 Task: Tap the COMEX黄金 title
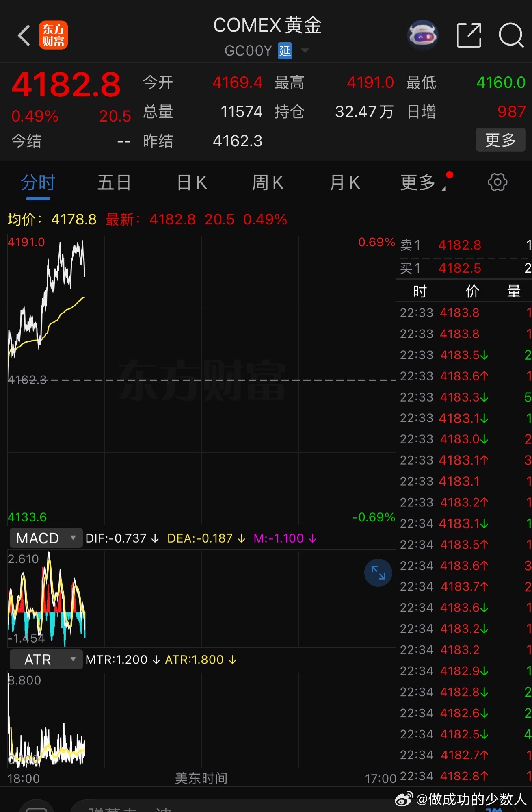point(267,25)
